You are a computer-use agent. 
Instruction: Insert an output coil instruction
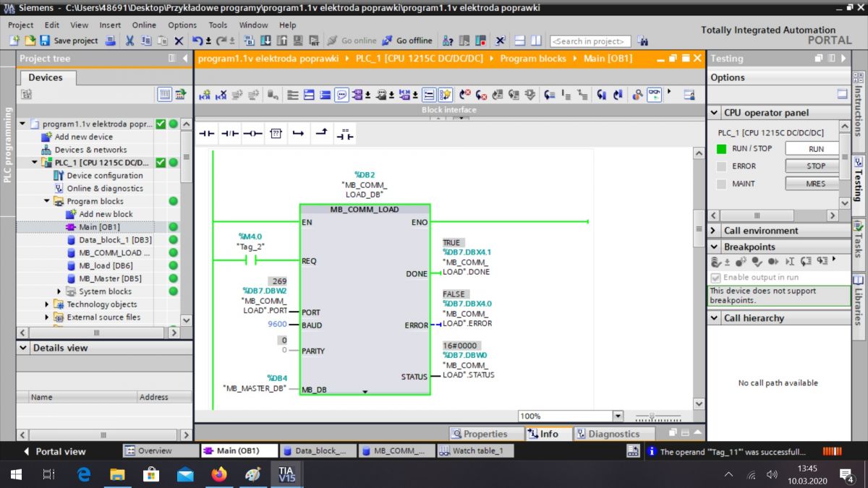tap(252, 134)
